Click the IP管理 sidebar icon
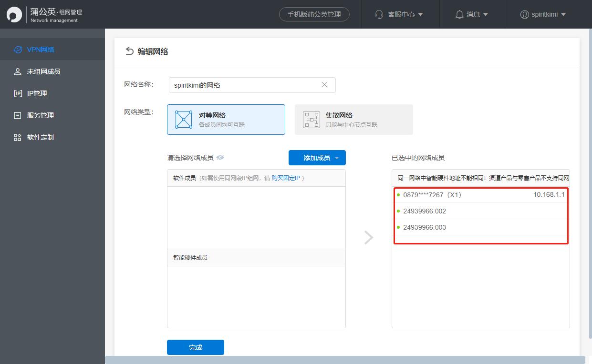The height and width of the screenshot is (364, 592). tap(18, 93)
